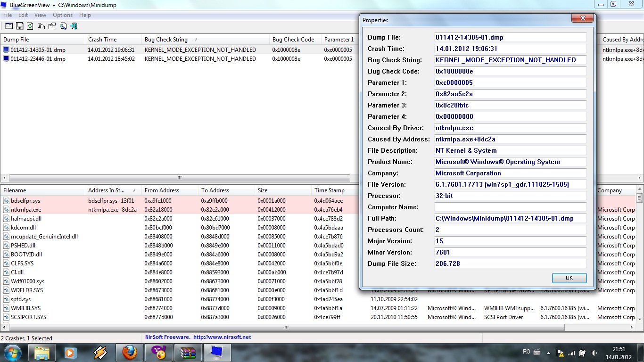Image resolution: width=644 pixels, height=362 pixels.
Task: Click the Caused By Driver field in Properties
Action: [x=511, y=128]
